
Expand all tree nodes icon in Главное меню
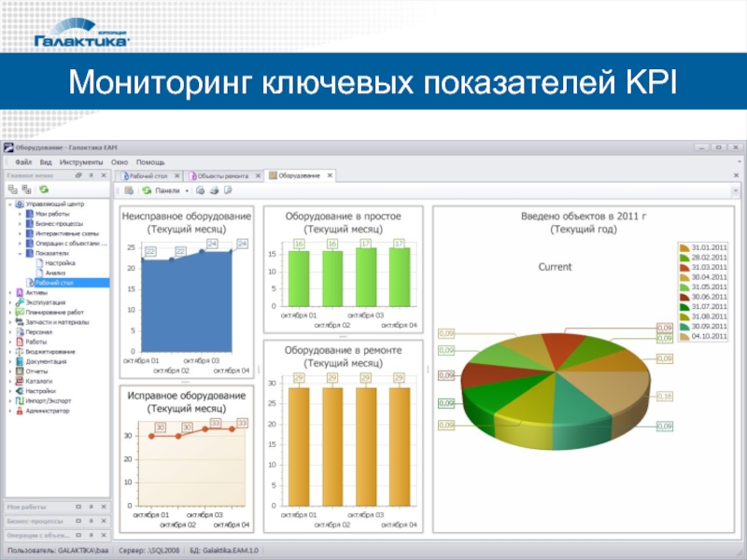coord(27,189)
